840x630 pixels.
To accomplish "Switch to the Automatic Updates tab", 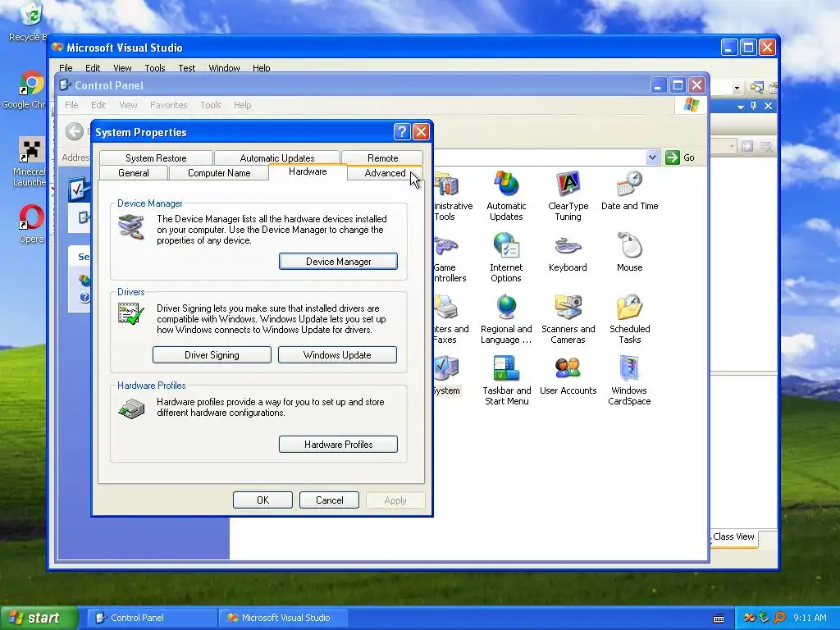I will click(277, 158).
